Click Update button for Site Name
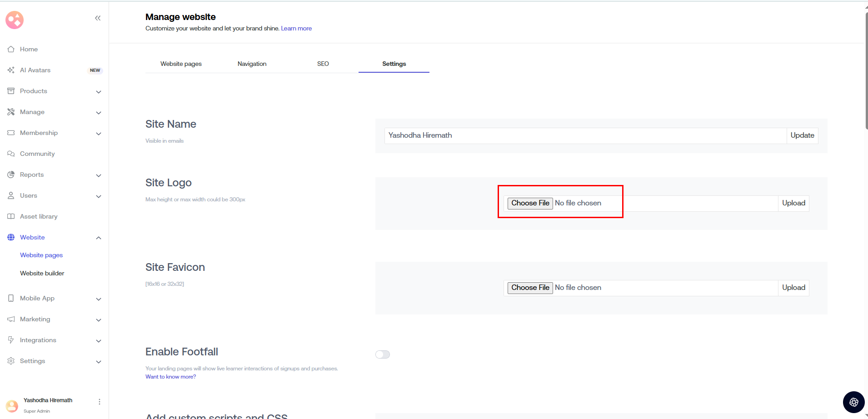This screenshot has width=868, height=419. tap(802, 135)
